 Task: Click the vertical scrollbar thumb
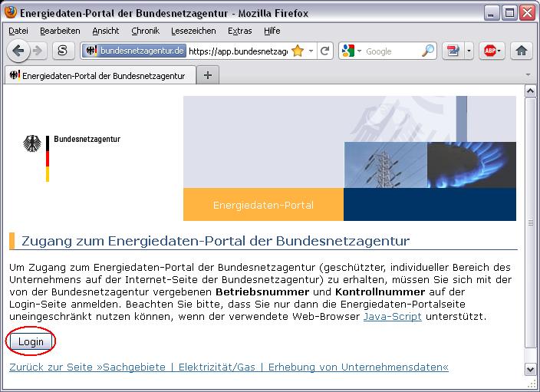tap(530, 223)
